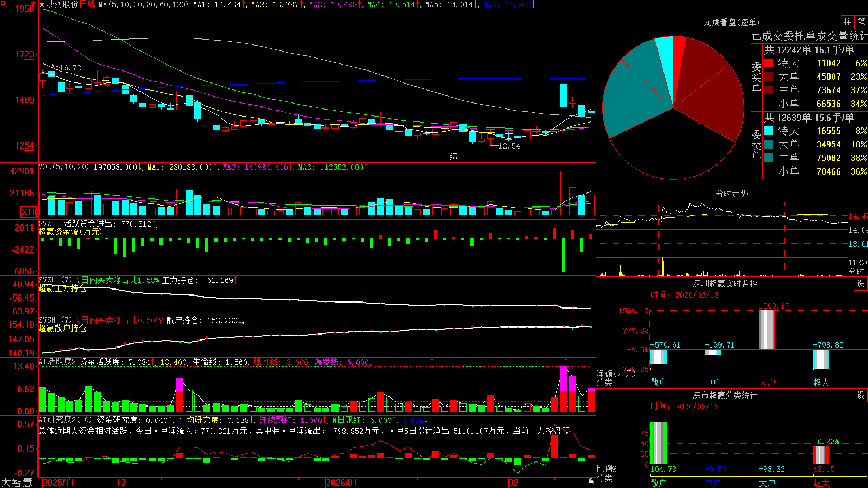Click the 2026/01 date marker on time axis
The width and height of the screenshot is (868, 488).
point(342,483)
